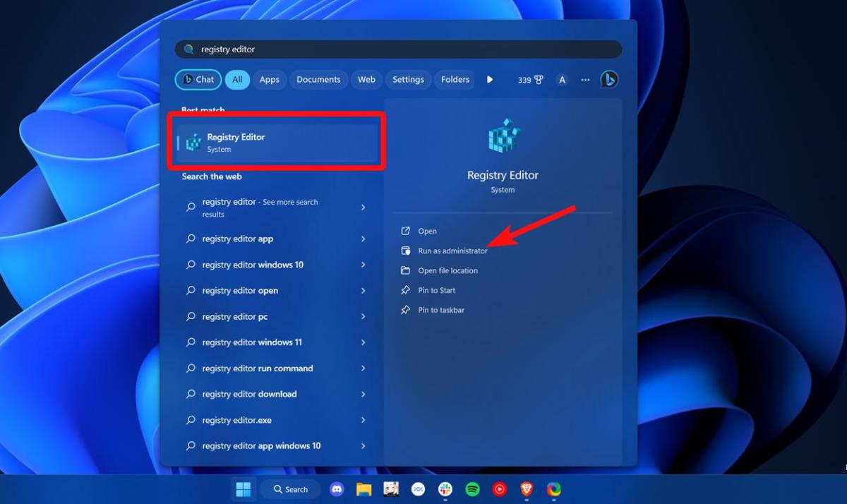Open Bing Chat from the search window
This screenshot has width=847, height=504.
(x=608, y=79)
